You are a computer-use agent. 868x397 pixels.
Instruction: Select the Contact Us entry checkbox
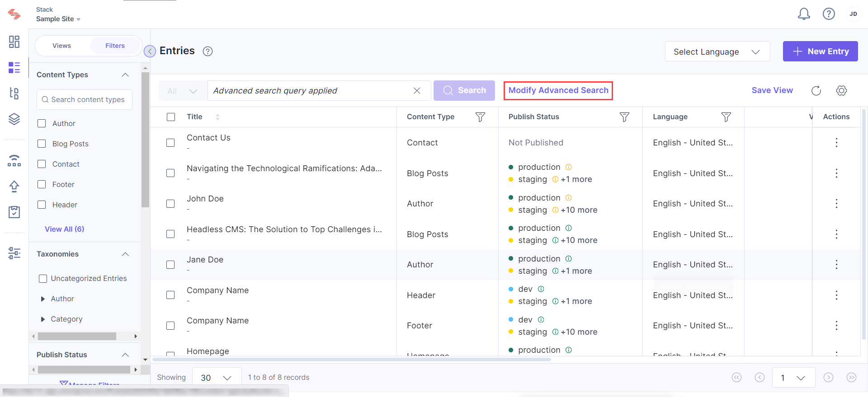[170, 143]
